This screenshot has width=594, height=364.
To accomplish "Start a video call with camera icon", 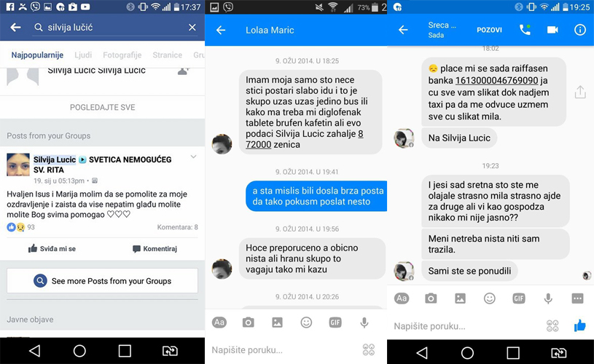I will [x=552, y=30].
